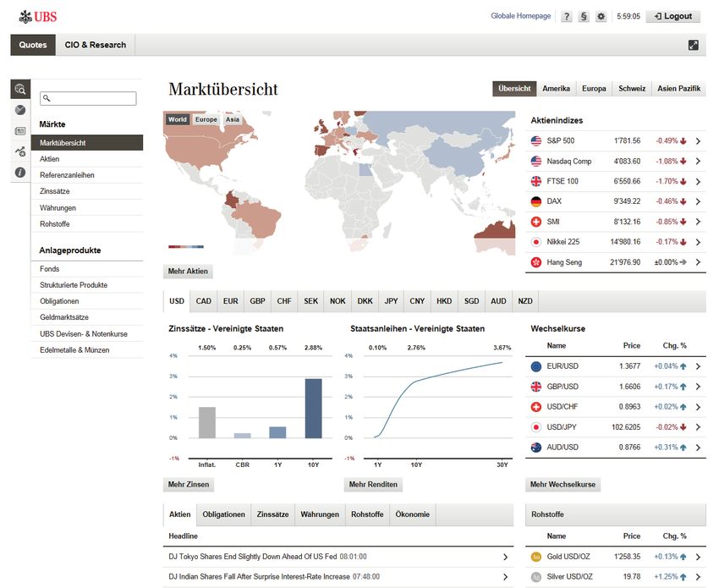Select the Schweiz region tab

(x=632, y=89)
